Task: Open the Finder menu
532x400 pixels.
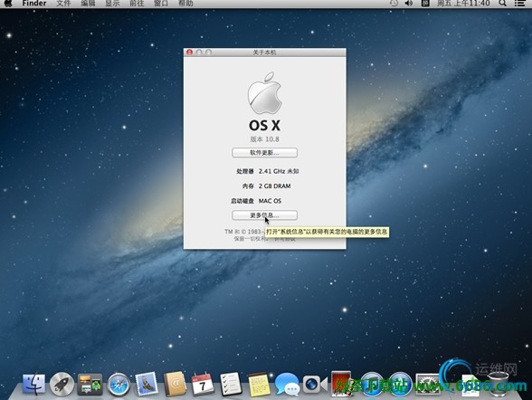Action: click(34, 4)
